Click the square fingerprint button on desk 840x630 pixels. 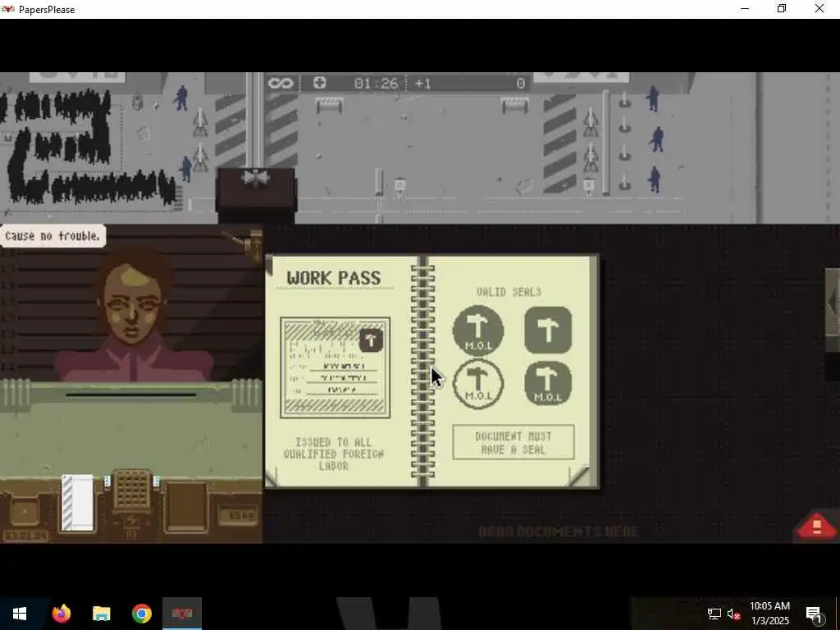(x=25, y=512)
